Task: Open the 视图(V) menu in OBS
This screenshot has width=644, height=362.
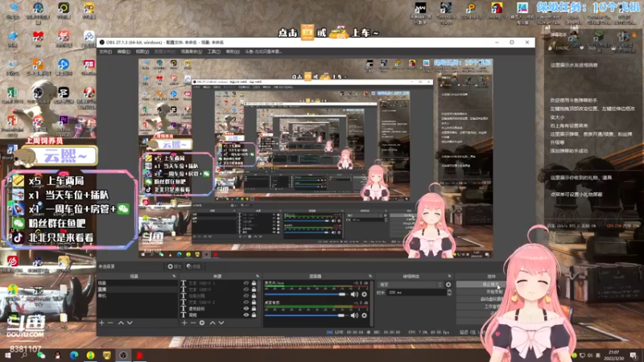Action: click(x=142, y=51)
